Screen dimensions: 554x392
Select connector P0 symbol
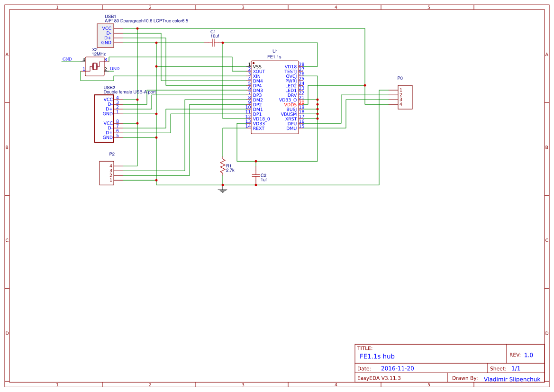pyautogui.click(x=405, y=97)
